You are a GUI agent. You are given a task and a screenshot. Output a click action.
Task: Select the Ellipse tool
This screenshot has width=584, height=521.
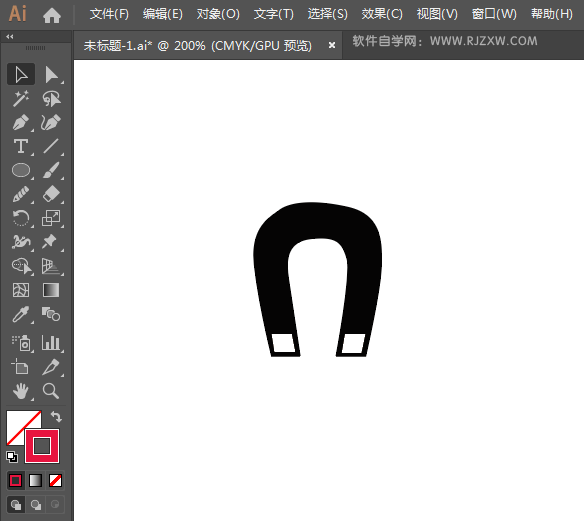pos(21,170)
